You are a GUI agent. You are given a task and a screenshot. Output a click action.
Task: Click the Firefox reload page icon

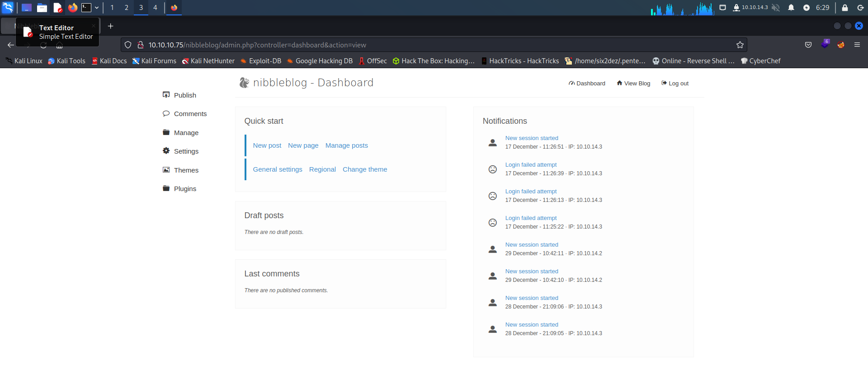pos(43,45)
